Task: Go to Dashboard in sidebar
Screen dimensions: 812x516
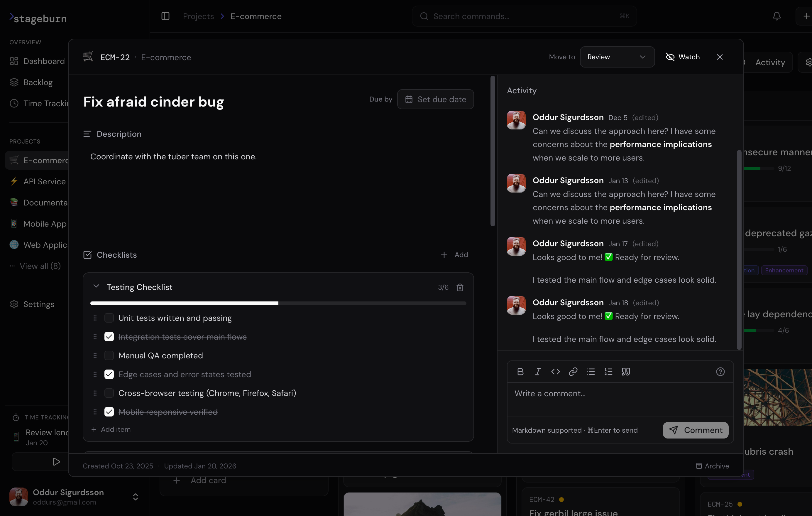Action: point(44,61)
